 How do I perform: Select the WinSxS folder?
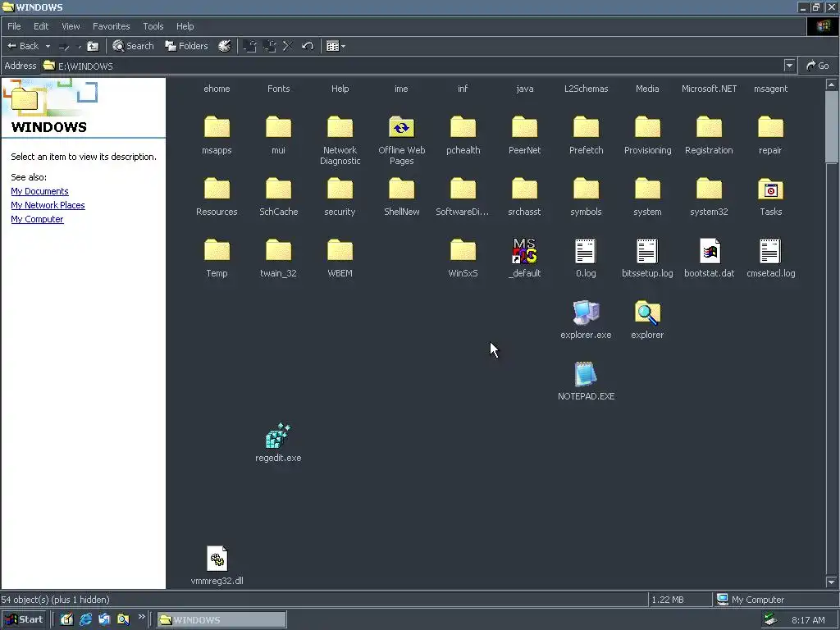click(x=463, y=251)
